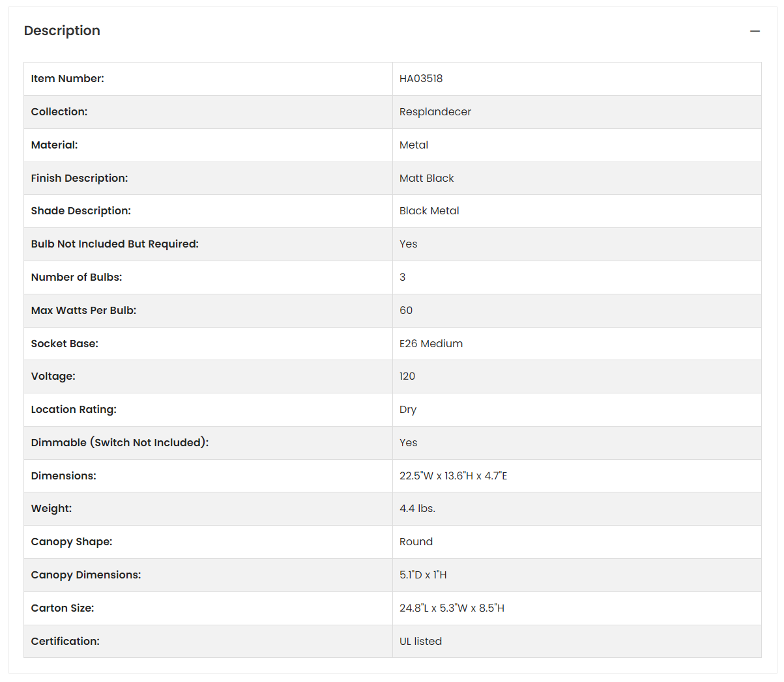Select item number value HA03518
Viewport: 784px width, 682px height.
pos(421,79)
